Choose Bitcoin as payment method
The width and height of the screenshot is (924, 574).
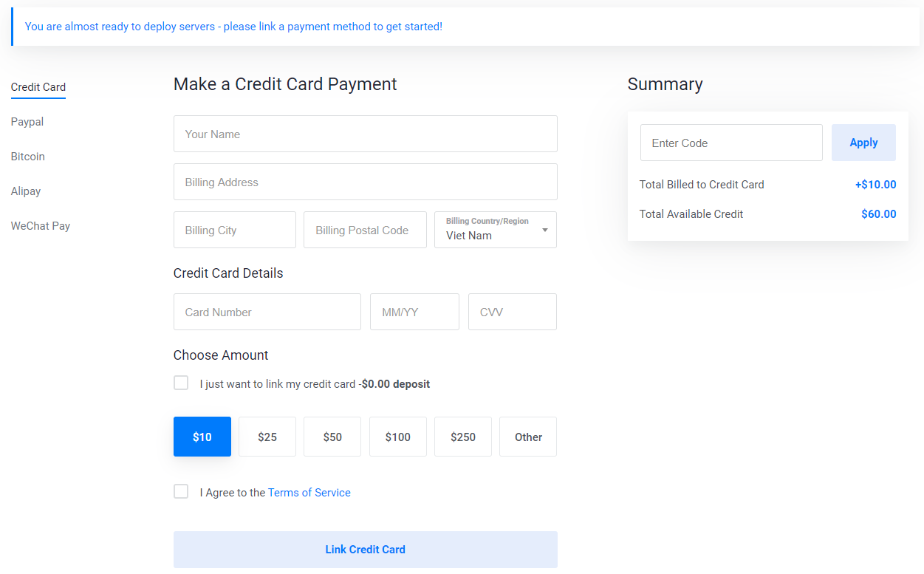pyautogui.click(x=28, y=157)
